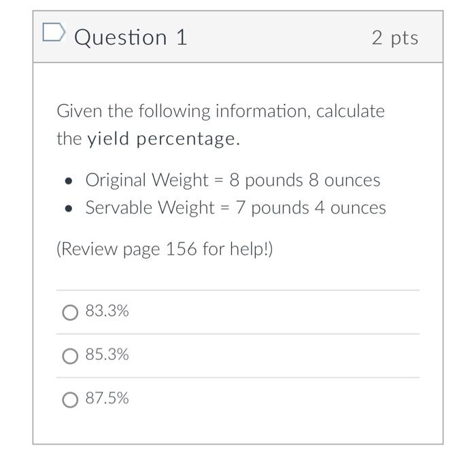The image size is (476, 462).
Task: Click the "(Review page 156 for help!)" hint
Action: [165, 249]
